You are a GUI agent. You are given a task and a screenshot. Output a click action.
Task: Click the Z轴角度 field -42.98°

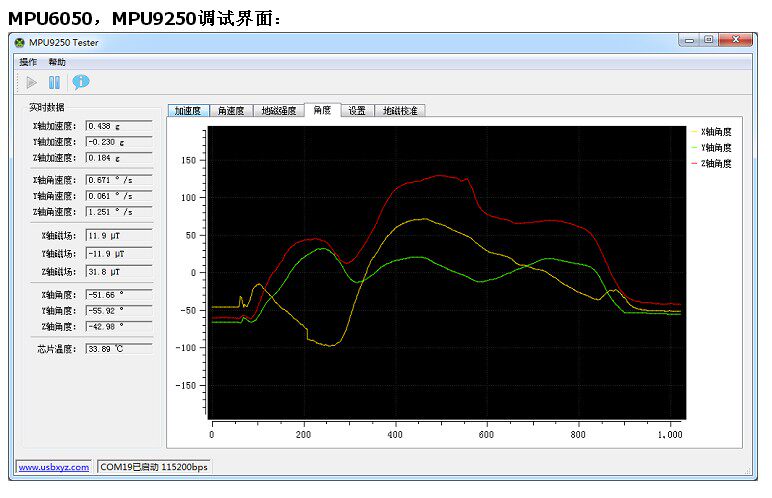coord(119,326)
